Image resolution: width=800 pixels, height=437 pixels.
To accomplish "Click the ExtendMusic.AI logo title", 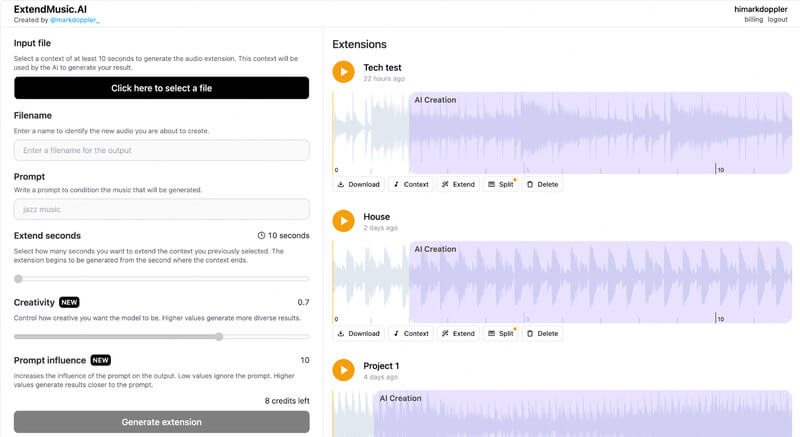I will [x=50, y=9].
